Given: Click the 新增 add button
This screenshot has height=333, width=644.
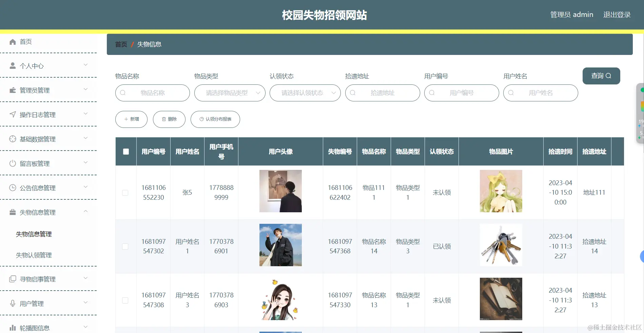Looking at the screenshot, I should [x=131, y=119].
